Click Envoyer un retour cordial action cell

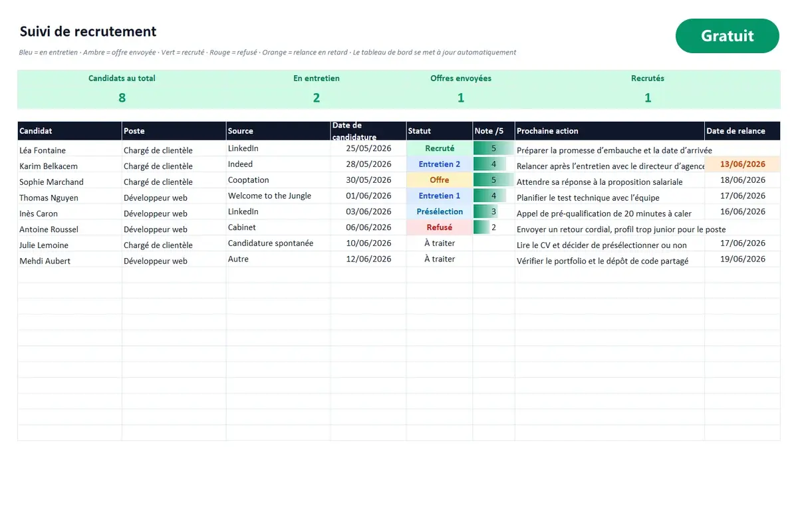click(x=610, y=229)
